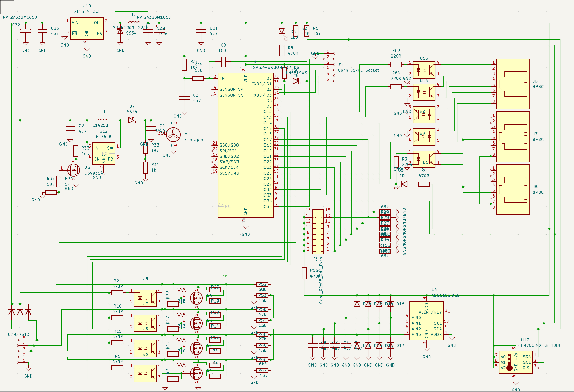The height and width of the screenshot is (392, 574).
Task: Click the R164 470R resistor
Action: pos(304,273)
